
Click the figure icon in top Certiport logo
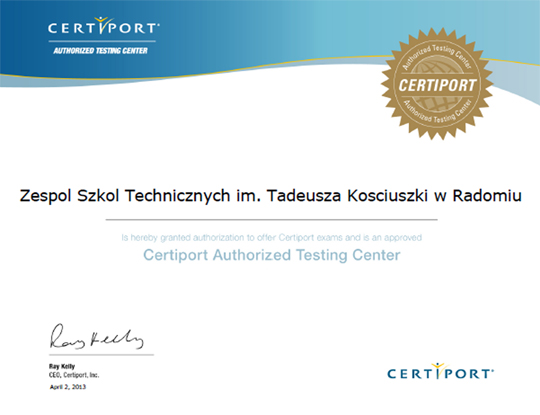tap(101, 24)
